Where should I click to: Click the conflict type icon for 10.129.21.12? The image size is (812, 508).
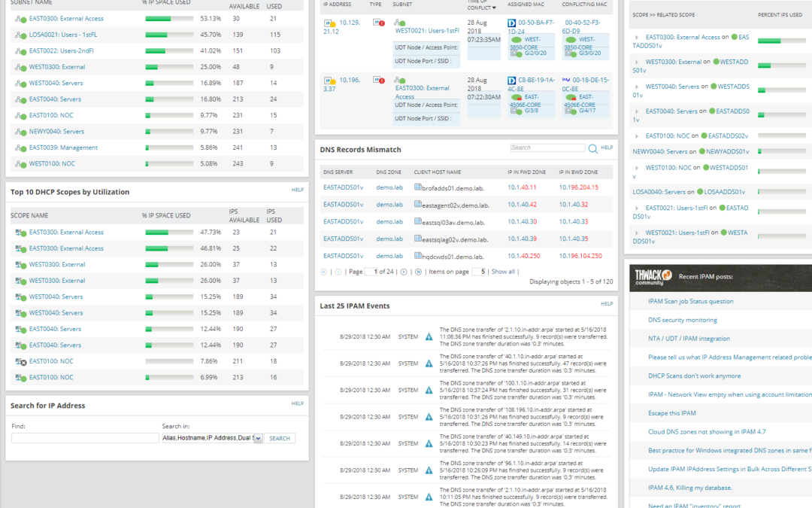click(x=378, y=23)
